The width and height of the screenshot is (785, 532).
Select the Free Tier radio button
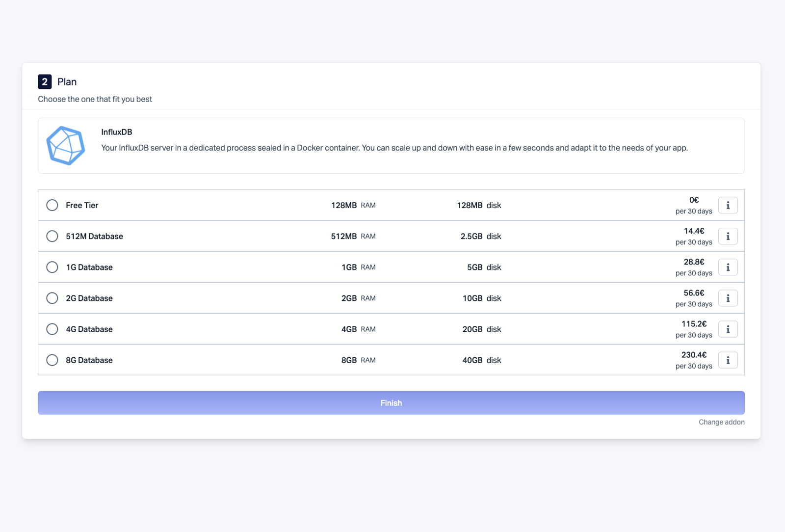pos(52,205)
